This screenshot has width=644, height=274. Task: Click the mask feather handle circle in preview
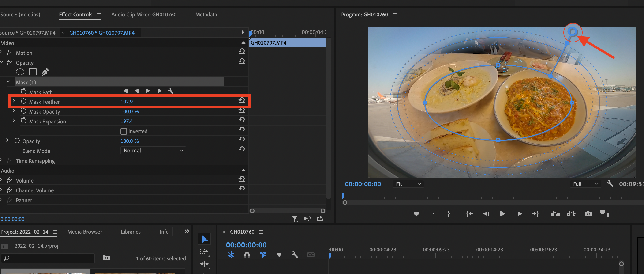(572, 32)
